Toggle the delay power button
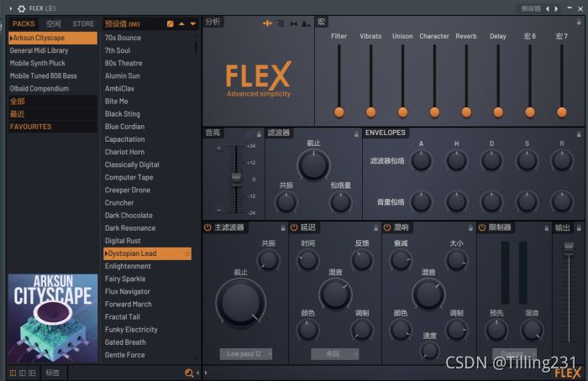The height and width of the screenshot is (381, 588). (294, 227)
